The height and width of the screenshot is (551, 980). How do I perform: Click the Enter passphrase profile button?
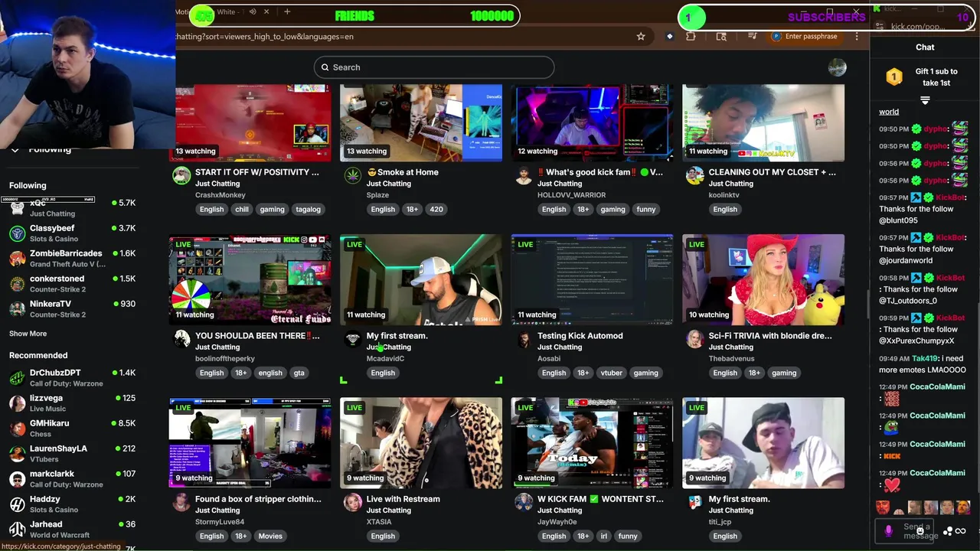pyautogui.click(x=805, y=36)
